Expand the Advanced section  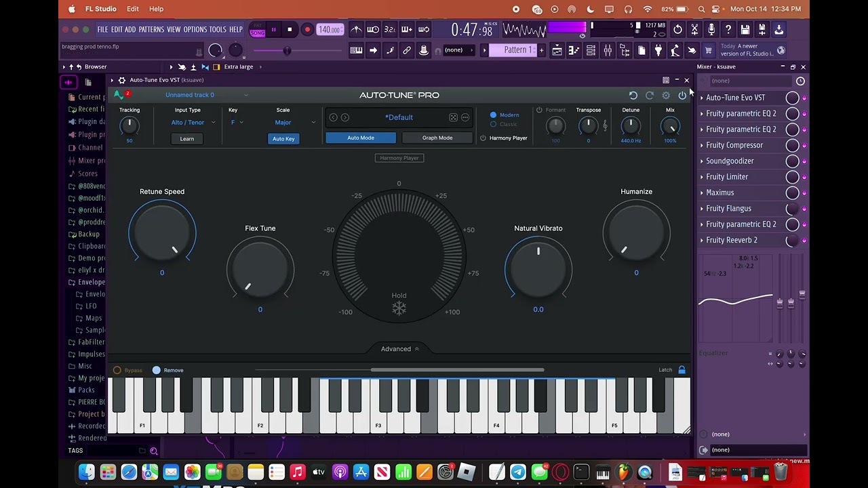tap(400, 349)
